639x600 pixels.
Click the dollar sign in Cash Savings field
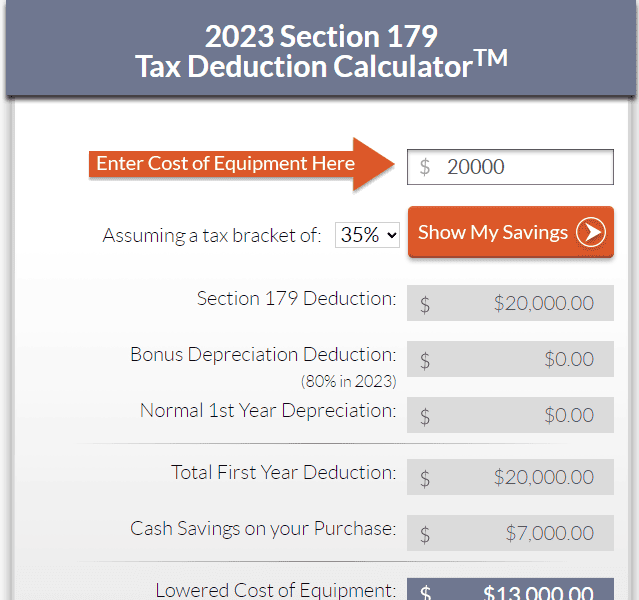(x=425, y=534)
